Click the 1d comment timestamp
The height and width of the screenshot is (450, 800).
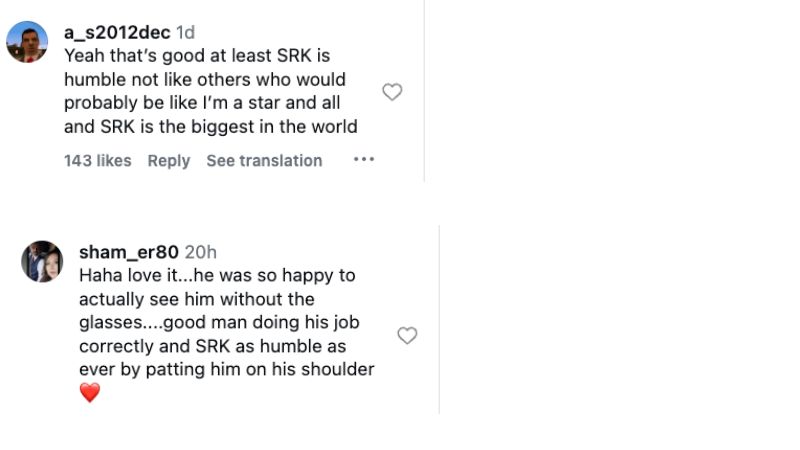pyautogui.click(x=186, y=32)
